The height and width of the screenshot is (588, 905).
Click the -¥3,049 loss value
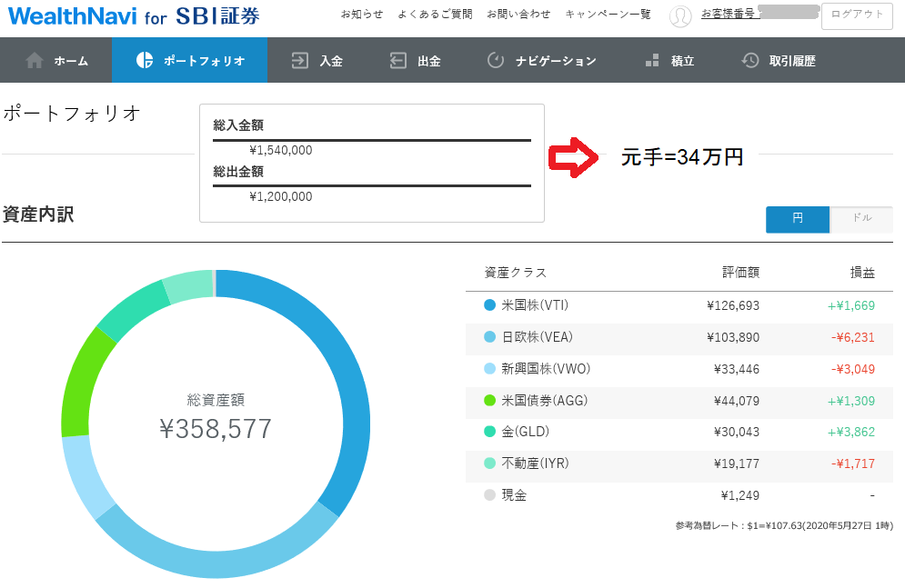click(853, 369)
